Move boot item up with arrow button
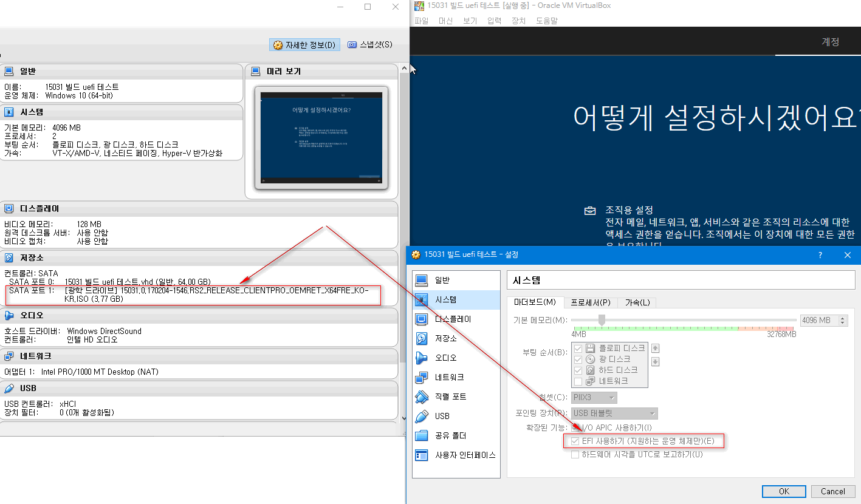861x504 pixels. [656, 349]
